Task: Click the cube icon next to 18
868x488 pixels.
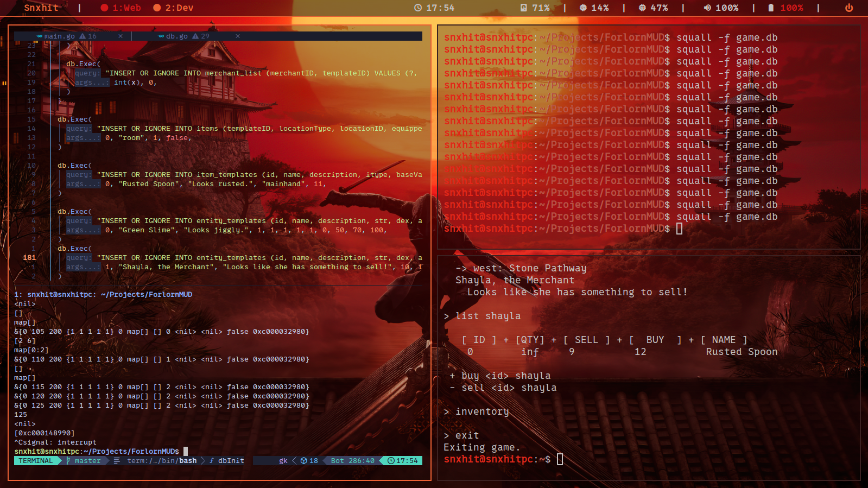Action: pos(304,461)
